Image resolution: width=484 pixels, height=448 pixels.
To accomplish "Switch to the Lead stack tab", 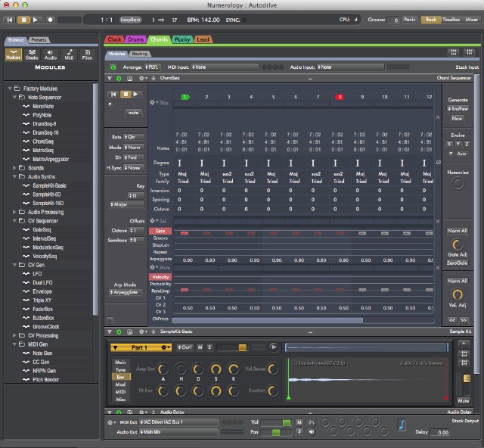I will tap(203, 39).
